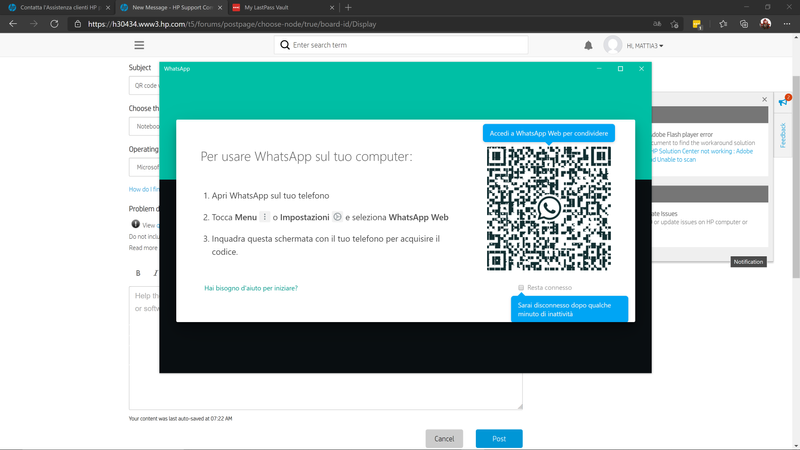Go back with the browser back arrow

(13, 24)
